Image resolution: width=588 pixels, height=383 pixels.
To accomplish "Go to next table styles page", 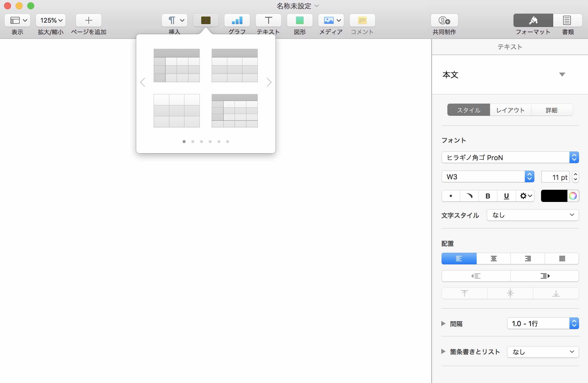I will click(269, 82).
